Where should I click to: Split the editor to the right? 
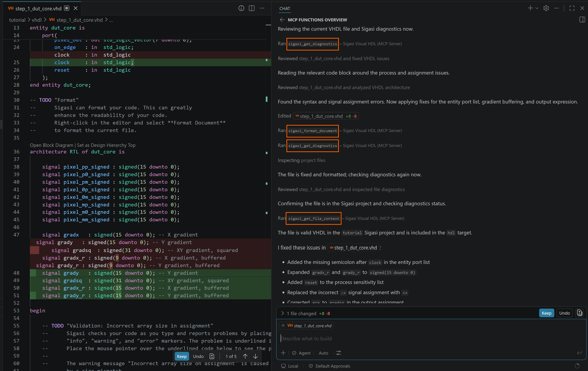click(252, 8)
